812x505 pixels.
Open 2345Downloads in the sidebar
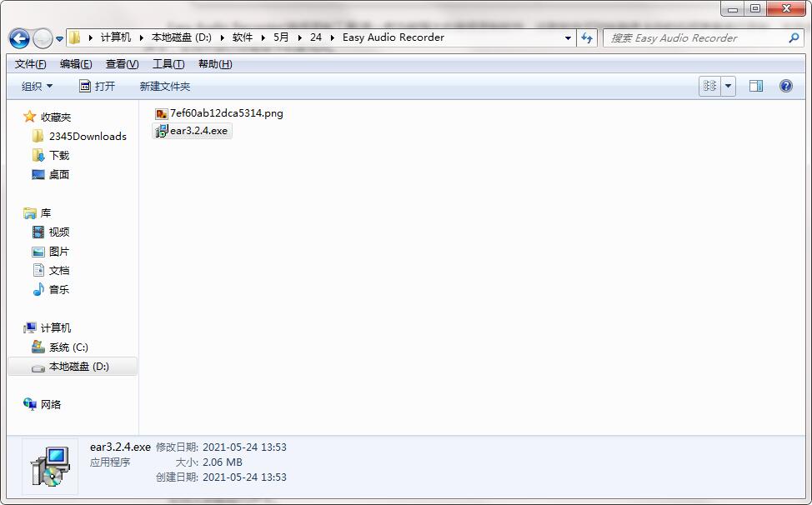point(79,136)
